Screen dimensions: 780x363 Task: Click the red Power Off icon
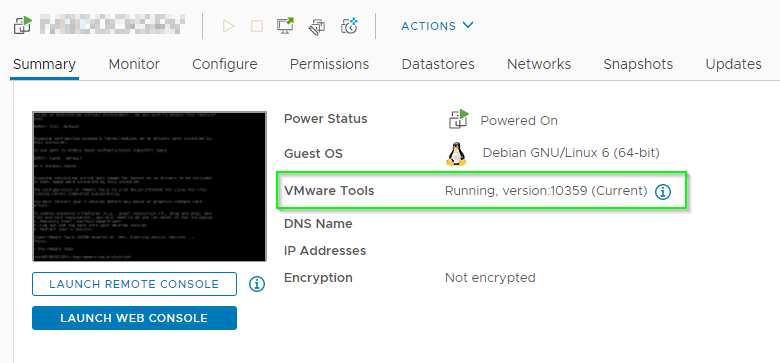(x=257, y=26)
